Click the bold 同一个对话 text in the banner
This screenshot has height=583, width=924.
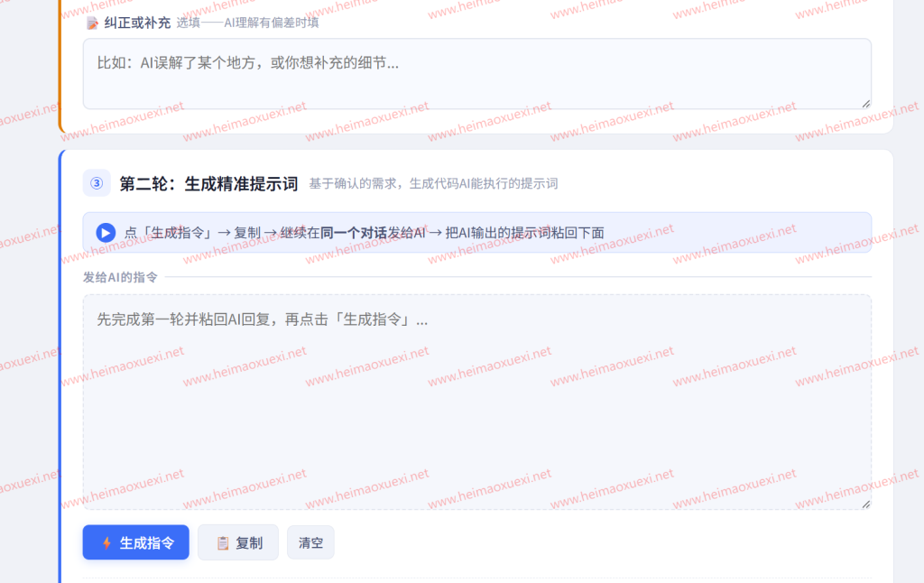click(x=354, y=233)
